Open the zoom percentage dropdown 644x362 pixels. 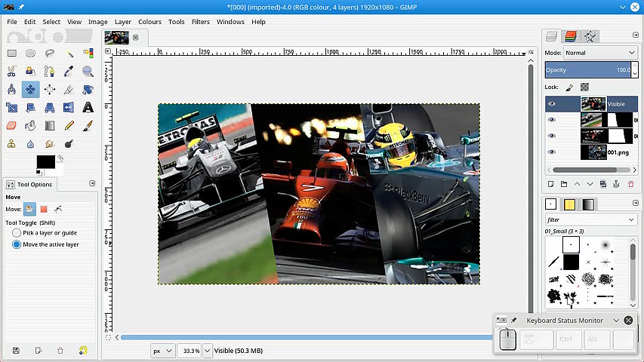[x=208, y=351]
